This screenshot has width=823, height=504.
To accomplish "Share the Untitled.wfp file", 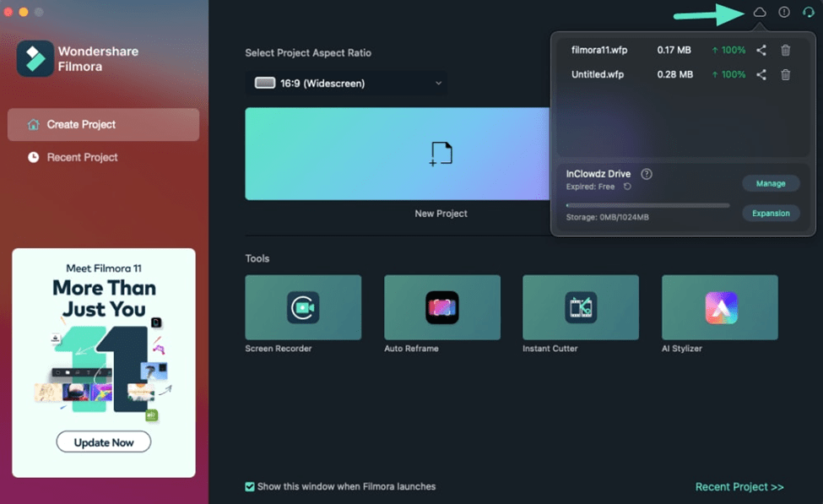I will 761,74.
